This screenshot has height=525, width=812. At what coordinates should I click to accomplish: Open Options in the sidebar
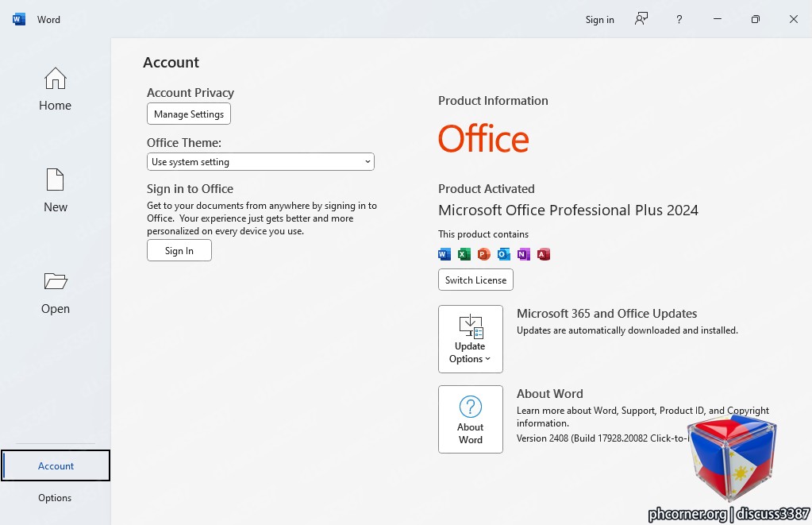click(x=55, y=497)
